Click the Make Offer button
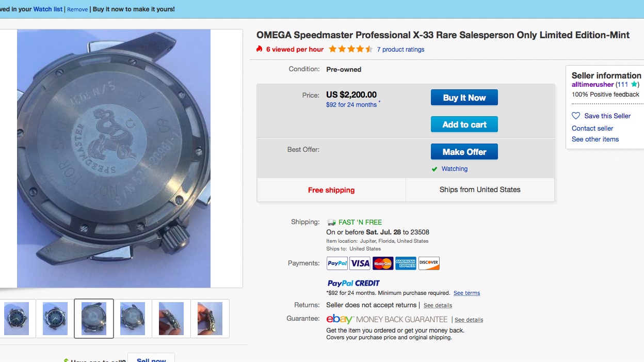This screenshot has height=362, width=644. [464, 152]
